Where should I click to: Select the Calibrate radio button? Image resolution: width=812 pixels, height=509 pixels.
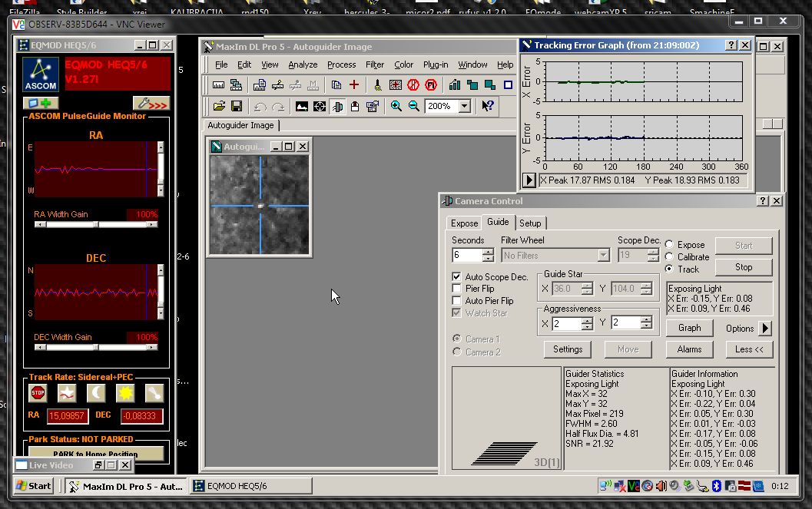tap(670, 257)
